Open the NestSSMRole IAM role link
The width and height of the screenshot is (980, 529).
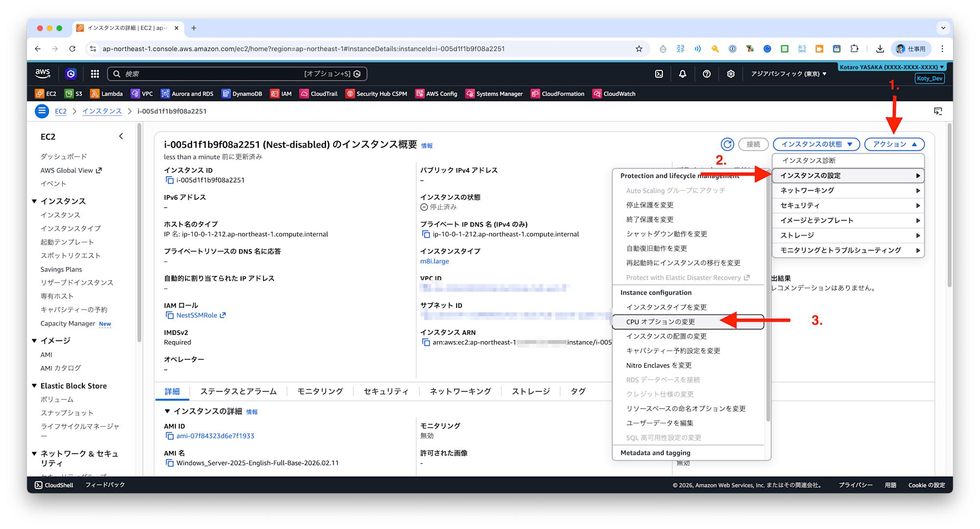196,315
